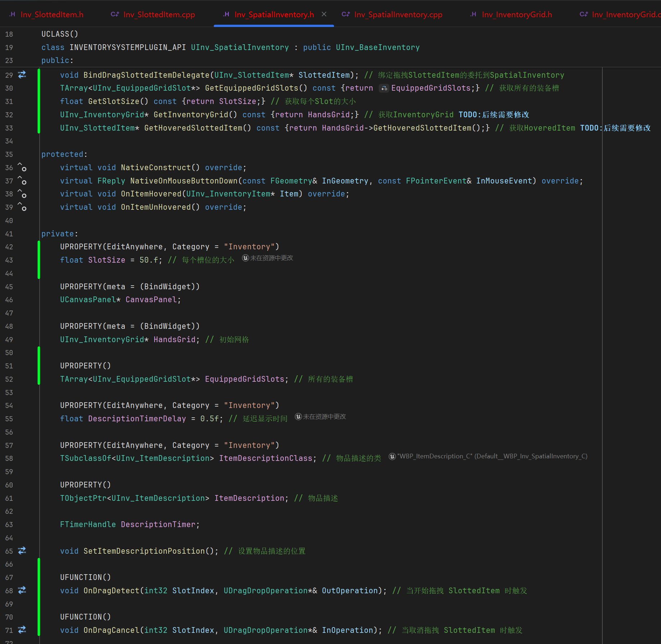The height and width of the screenshot is (644, 661).
Task: Click the OnItemHovered function name
Action: 151,194
